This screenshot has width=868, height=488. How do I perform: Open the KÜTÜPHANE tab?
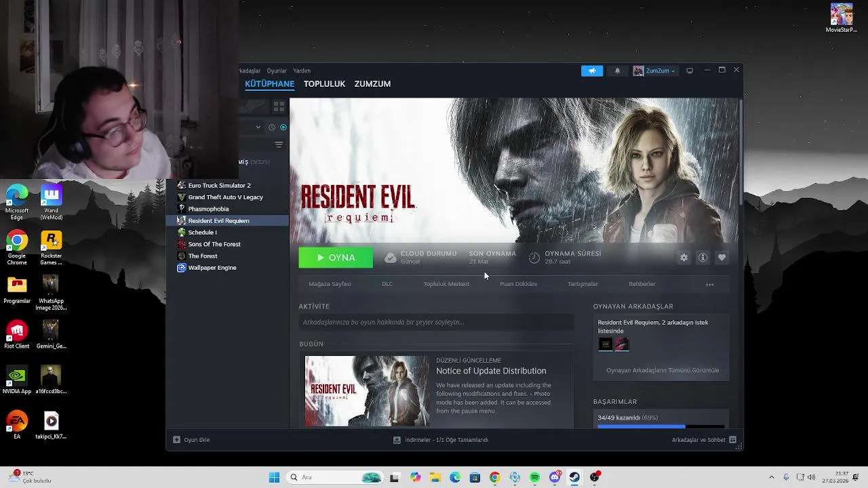click(x=269, y=83)
